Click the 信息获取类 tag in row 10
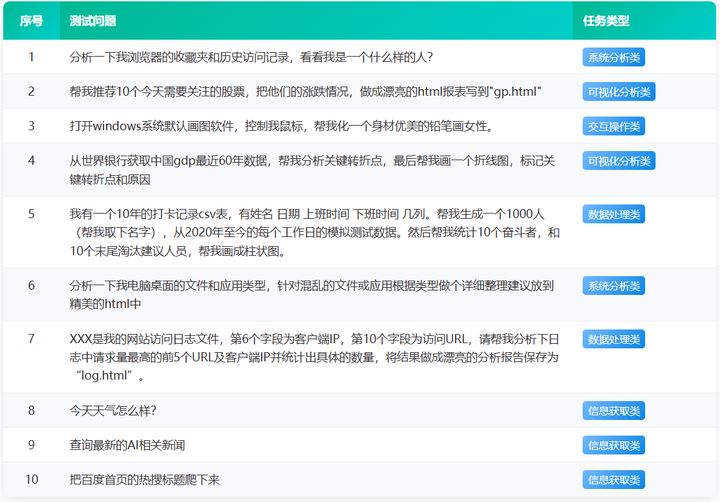Screen dimensions: 720x502 click(x=613, y=479)
